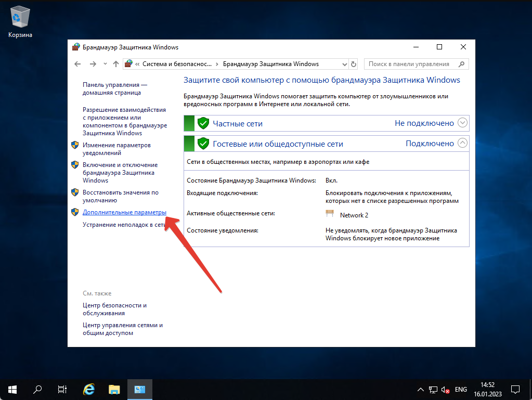Click the 'Частные сети' heading
The width and height of the screenshot is (532, 400).
pyautogui.click(x=238, y=123)
